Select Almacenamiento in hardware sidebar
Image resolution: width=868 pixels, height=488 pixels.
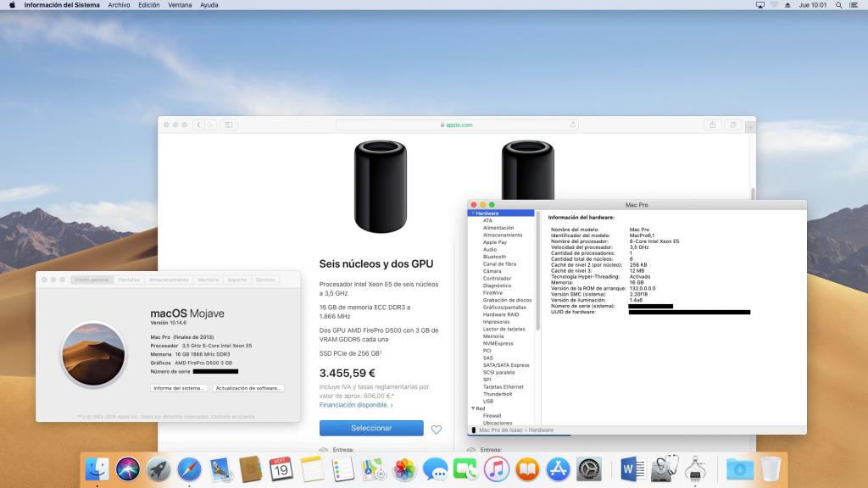click(503, 236)
